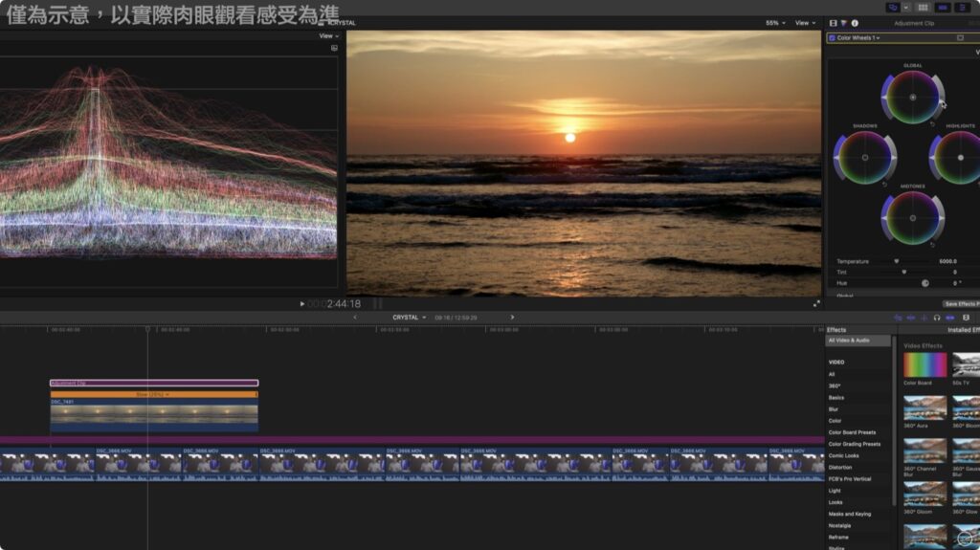Adjust the Temperature slider handle
The height and width of the screenshot is (550, 980).
point(897,261)
